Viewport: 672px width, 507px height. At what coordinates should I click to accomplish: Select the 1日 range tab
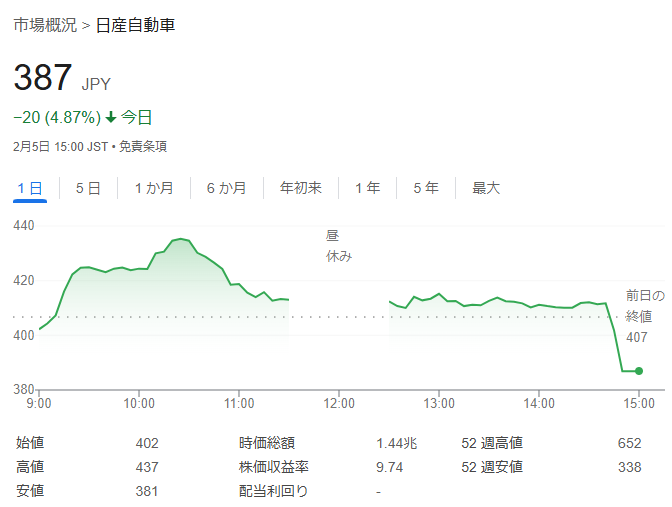30,188
